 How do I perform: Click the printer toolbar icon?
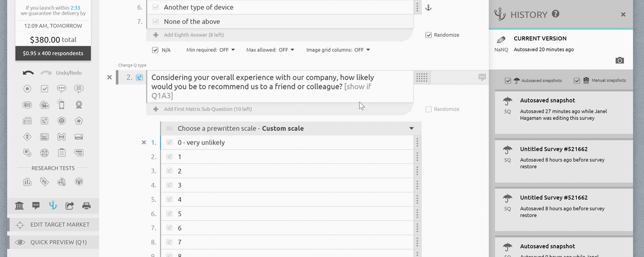[86, 206]
